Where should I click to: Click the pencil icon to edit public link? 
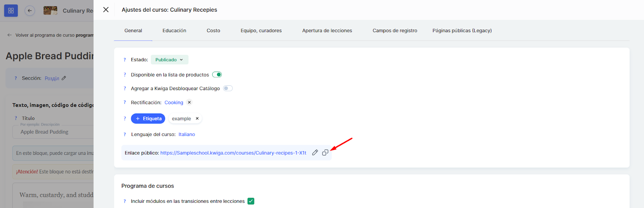315,152
